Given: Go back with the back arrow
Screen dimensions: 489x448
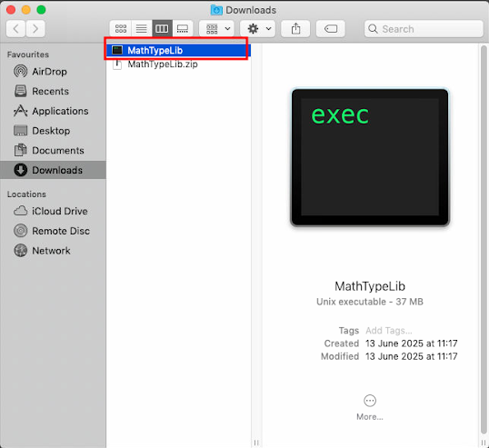Looking at the screenshot, I should click(15, 29).
